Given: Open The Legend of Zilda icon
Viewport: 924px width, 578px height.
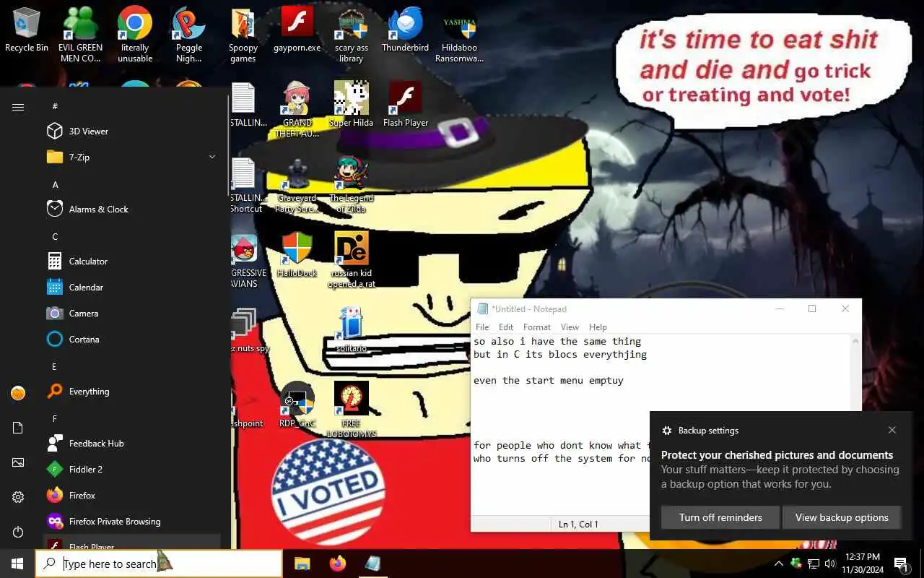Looking at the screenshot, I should point(352,186).
